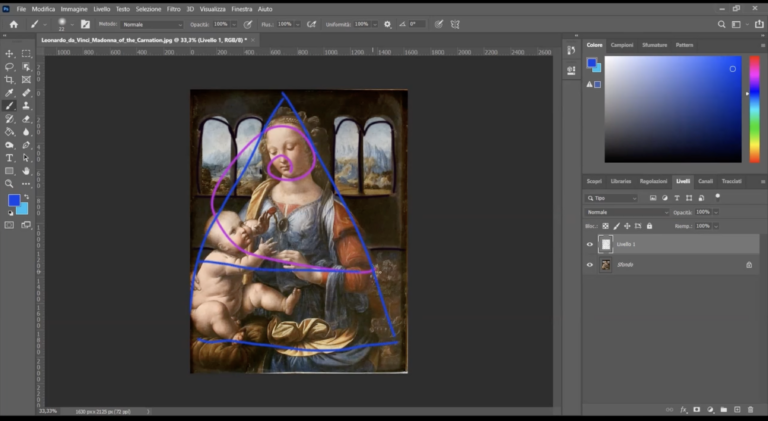Select the Move tool
Screen dimensions: 768x421
pos(10,53)
